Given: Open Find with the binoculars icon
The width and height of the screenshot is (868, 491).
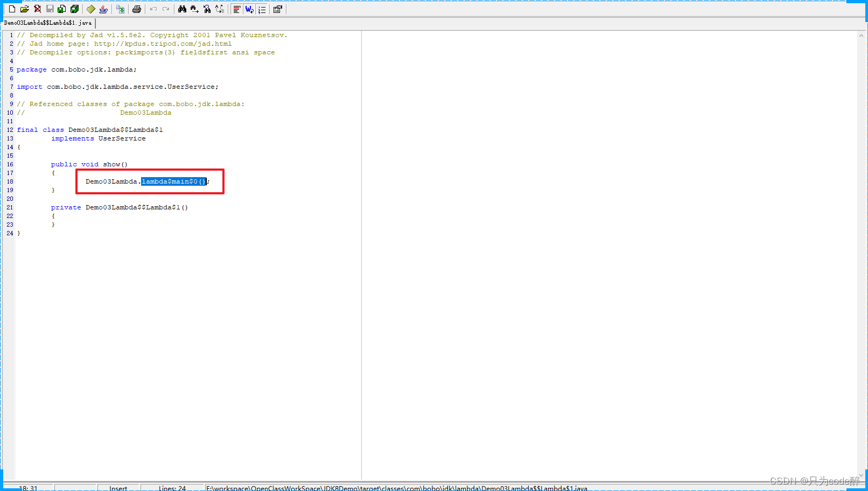Looking at the screenshot, I should (182, 9).
